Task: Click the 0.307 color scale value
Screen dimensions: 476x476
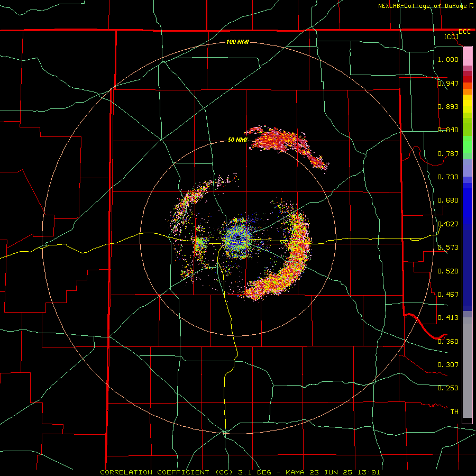Action: click(448, 365)
